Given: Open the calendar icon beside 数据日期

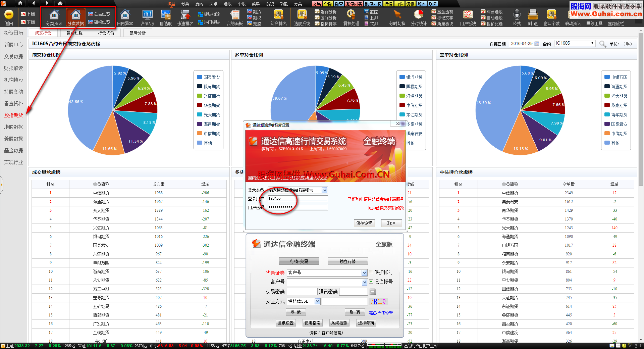Looking at the screenshot, I should [x=537, y=44].
